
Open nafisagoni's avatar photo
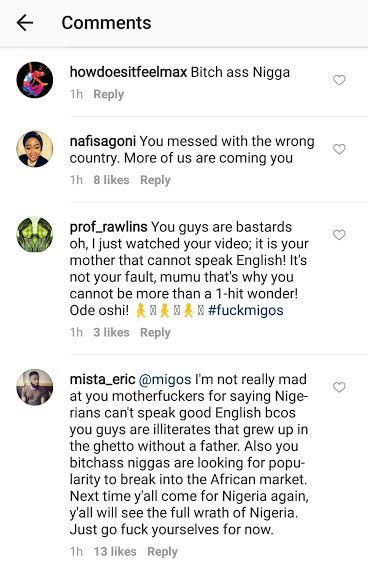click(x=35, y=149)
